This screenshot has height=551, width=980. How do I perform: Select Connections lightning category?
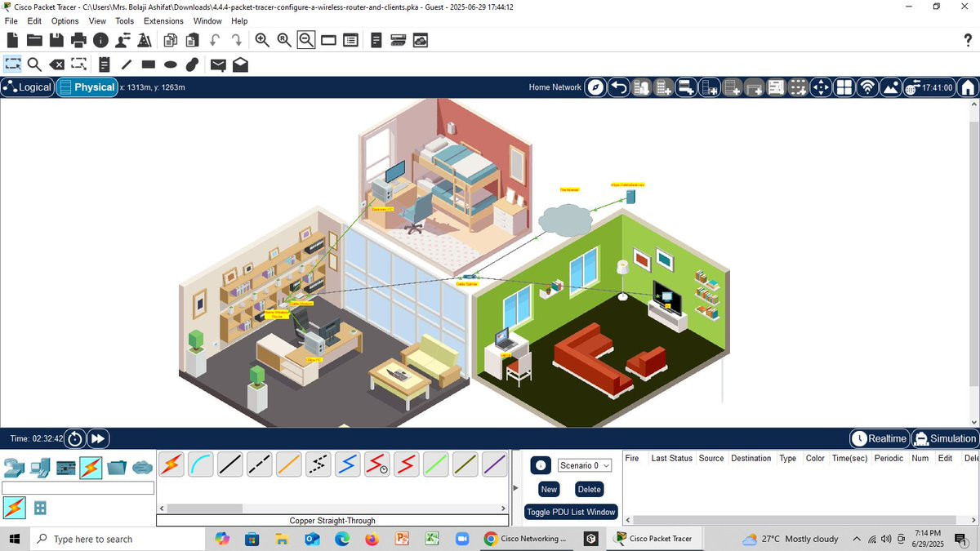pyautogui.click(x=91, y=468)
